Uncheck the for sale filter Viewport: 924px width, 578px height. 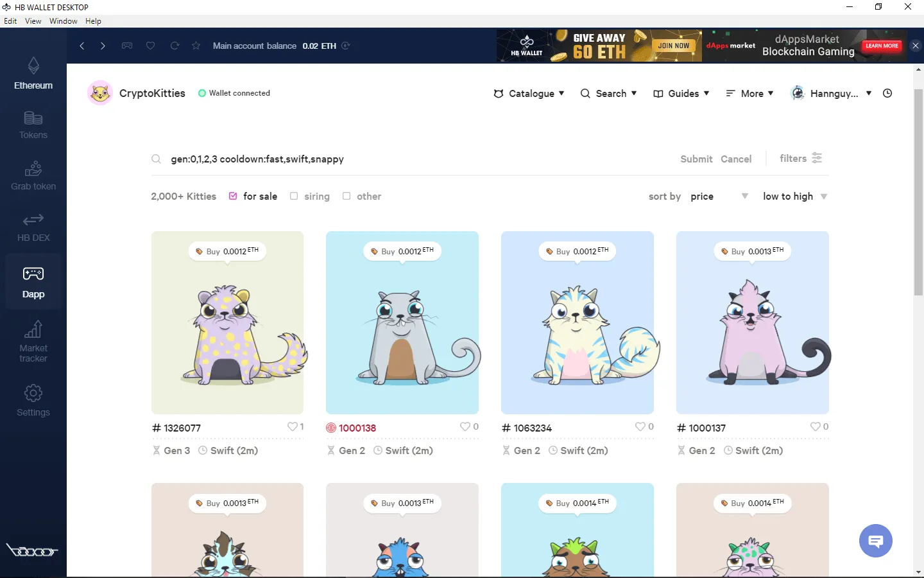point(232,196)
